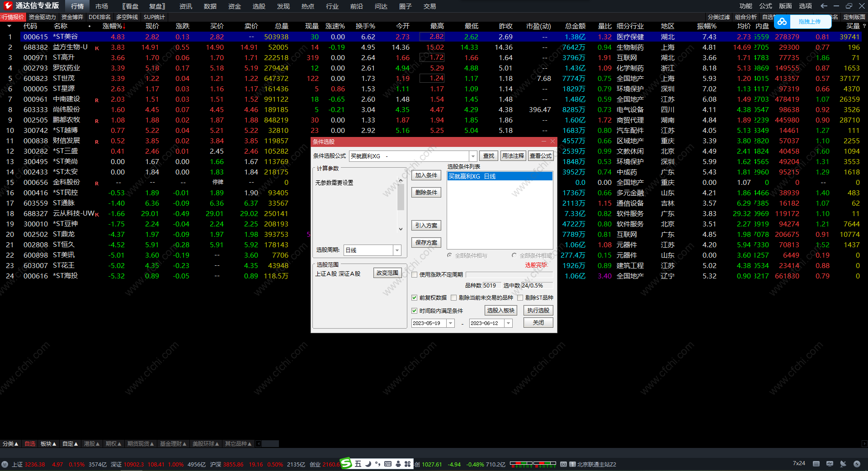
Task: Click the 加入条件 button
Action: (x=426, y=175)
